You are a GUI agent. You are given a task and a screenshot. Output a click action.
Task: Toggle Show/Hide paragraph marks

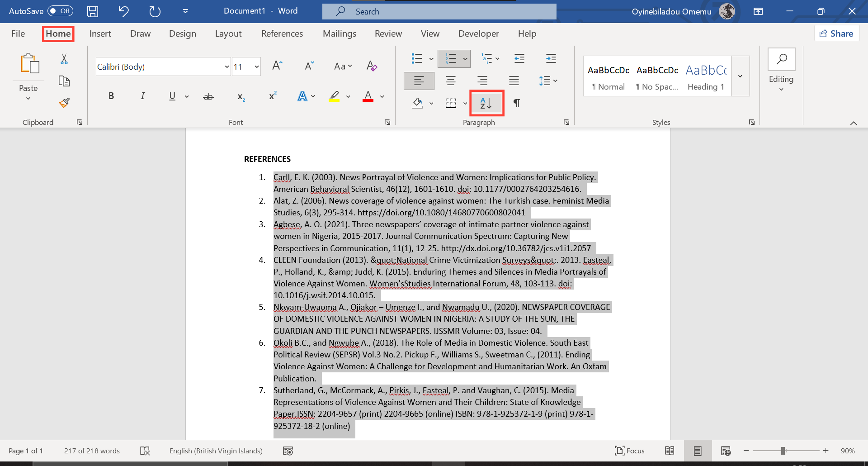click(x=516, y=103)
